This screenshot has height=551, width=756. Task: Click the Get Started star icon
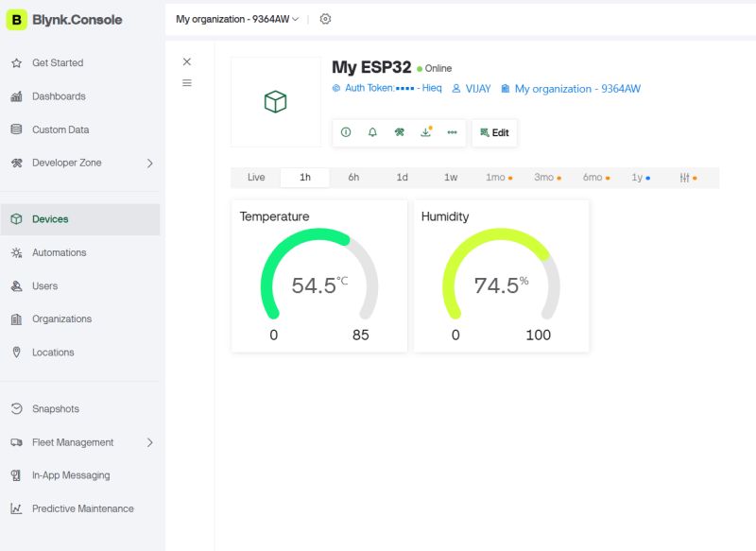16,63
